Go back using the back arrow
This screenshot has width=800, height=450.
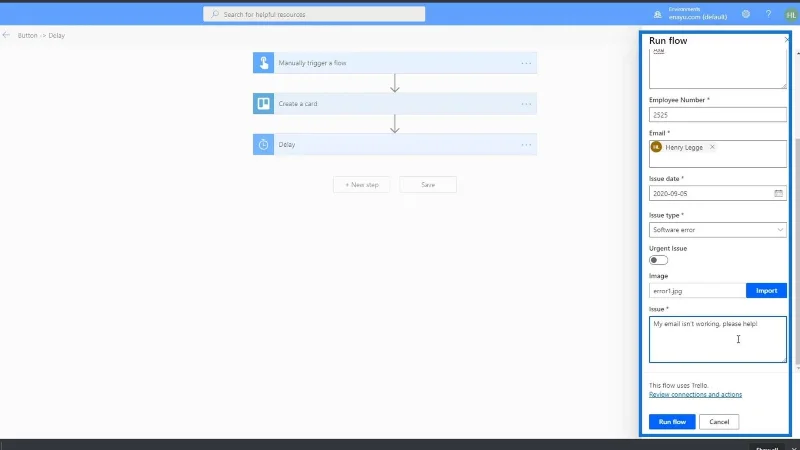(6, 35)
